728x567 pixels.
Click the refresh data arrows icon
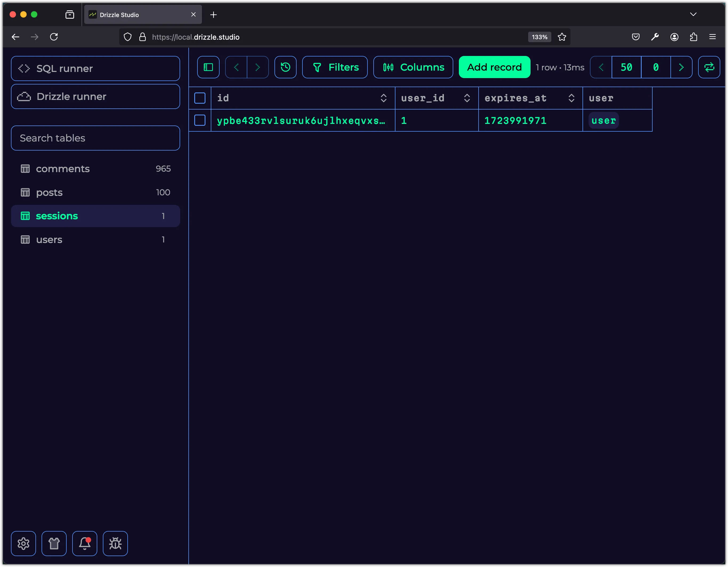[x=709, y=67]
